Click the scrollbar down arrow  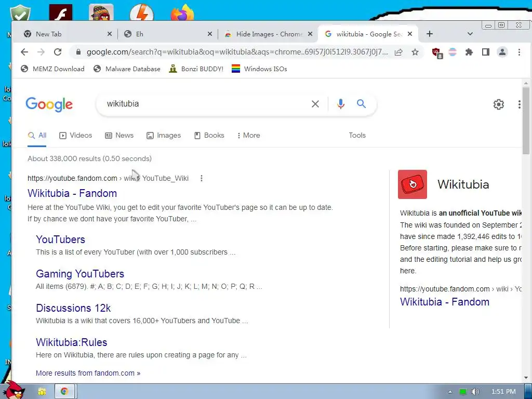[526, 378]
